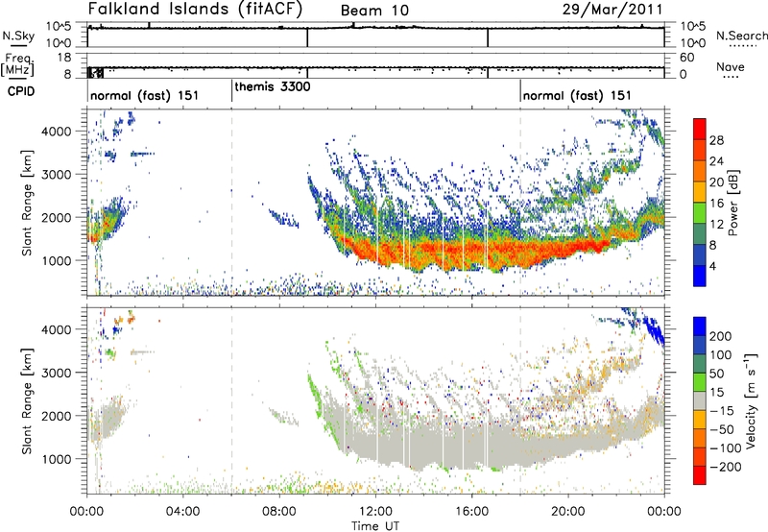Pick the red bottom segment of the Velocity colorbar
Image resolution: width=768 pixels, height=532 pixels.
[700, 475]
